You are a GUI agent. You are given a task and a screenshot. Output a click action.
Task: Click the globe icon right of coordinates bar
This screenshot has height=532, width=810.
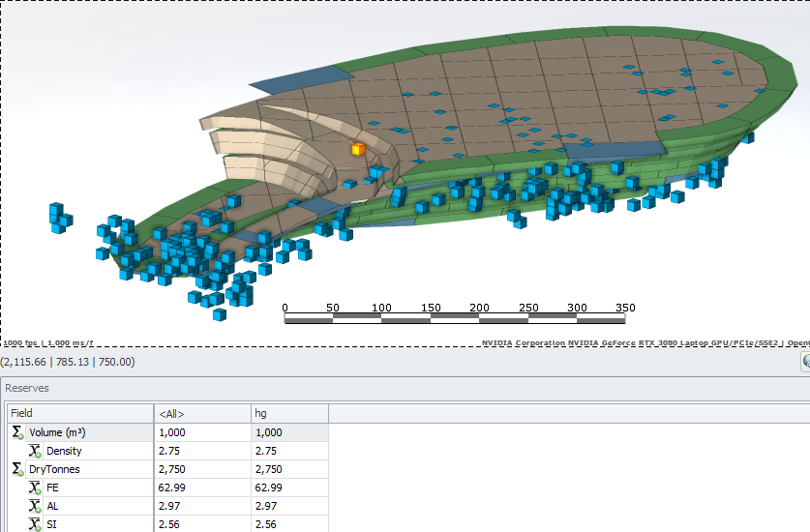tap(805, 361)
